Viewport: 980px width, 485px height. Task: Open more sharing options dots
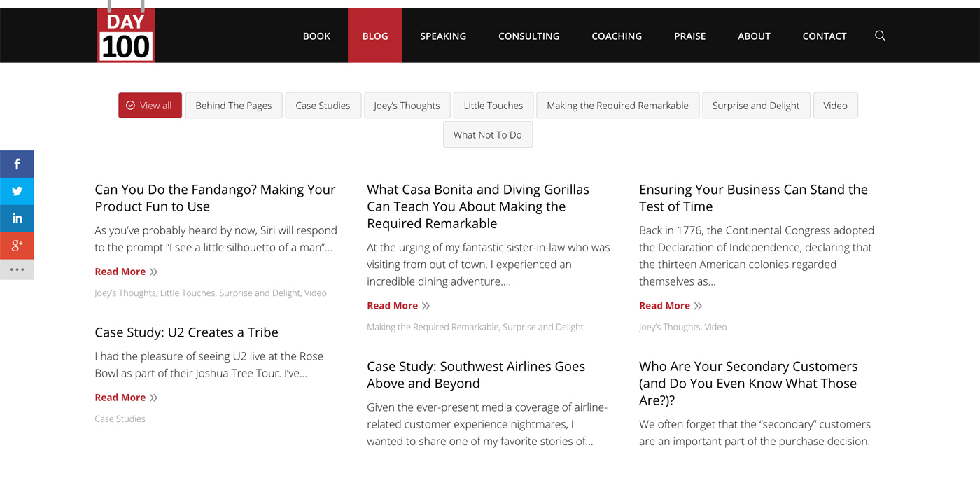click(17, 269)
